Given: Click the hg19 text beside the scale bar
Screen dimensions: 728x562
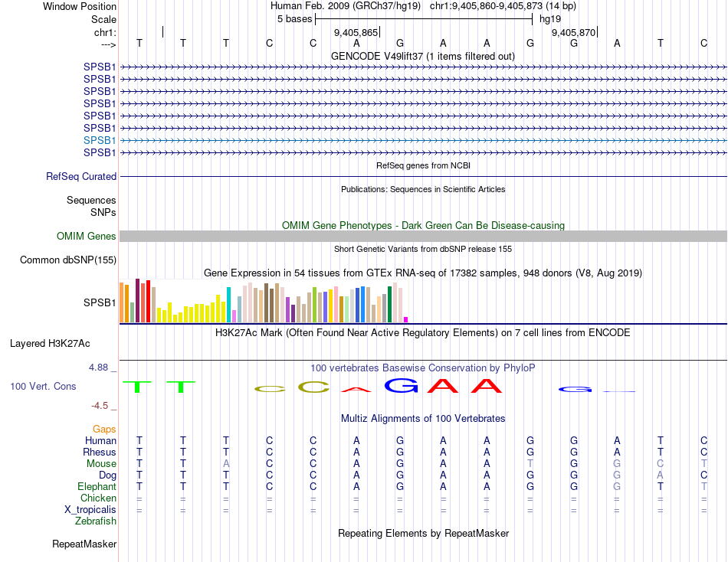Looking at the screenshot, I should click(550, 19).
